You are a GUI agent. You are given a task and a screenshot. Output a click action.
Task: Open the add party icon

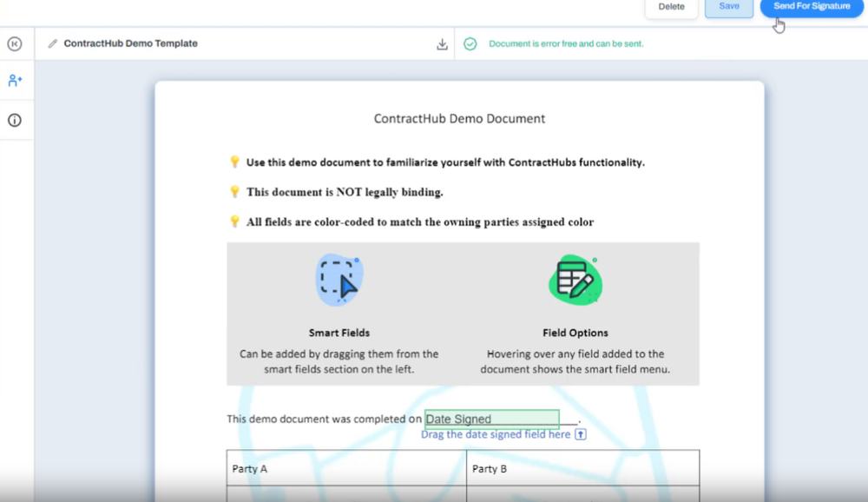15,81
